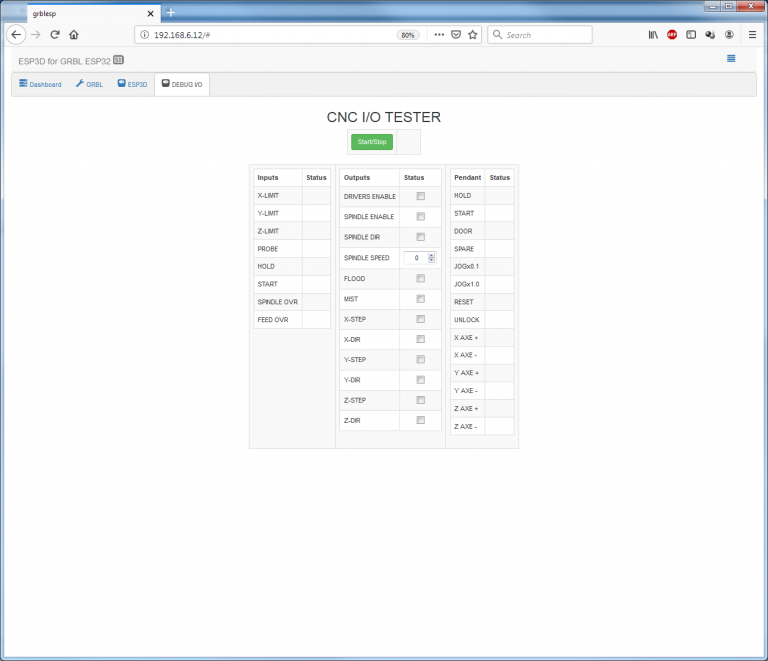The height and width of the screenshot is (661, 768).
Task: Show site information icon in address bar
Action: pos(144,35)
